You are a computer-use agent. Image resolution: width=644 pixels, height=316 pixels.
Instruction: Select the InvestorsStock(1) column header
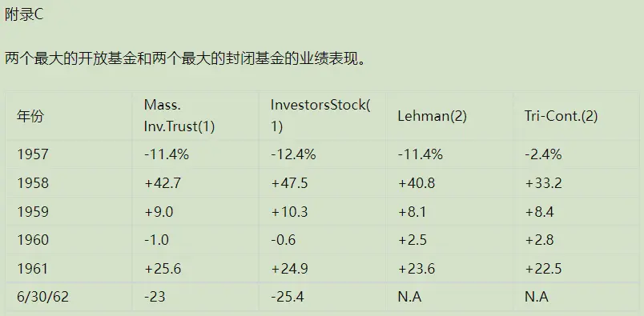coord(320,116)
